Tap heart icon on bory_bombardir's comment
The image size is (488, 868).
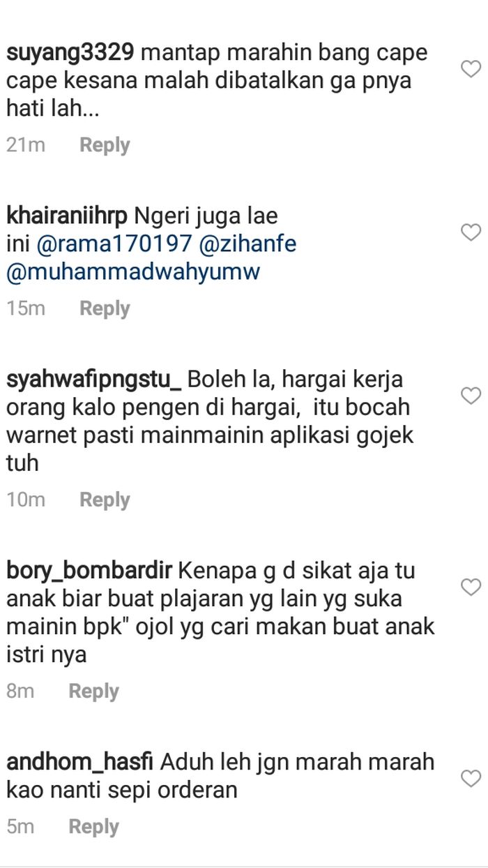coord(472,588)
